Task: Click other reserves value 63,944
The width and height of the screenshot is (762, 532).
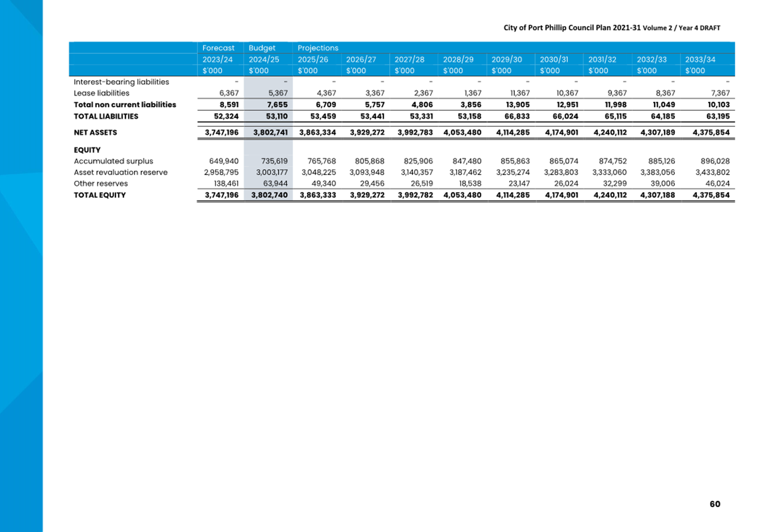Action: point(275,184)
